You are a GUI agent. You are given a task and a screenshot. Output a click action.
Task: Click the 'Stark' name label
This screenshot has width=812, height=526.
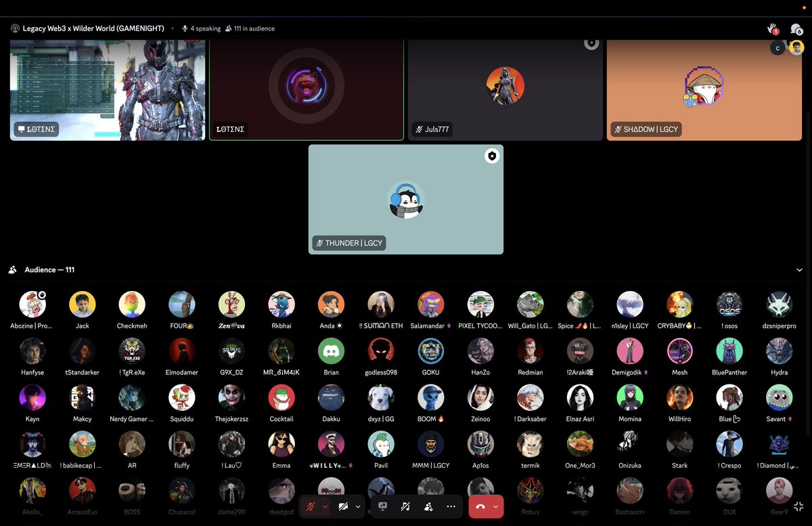(x=679, y=466)
